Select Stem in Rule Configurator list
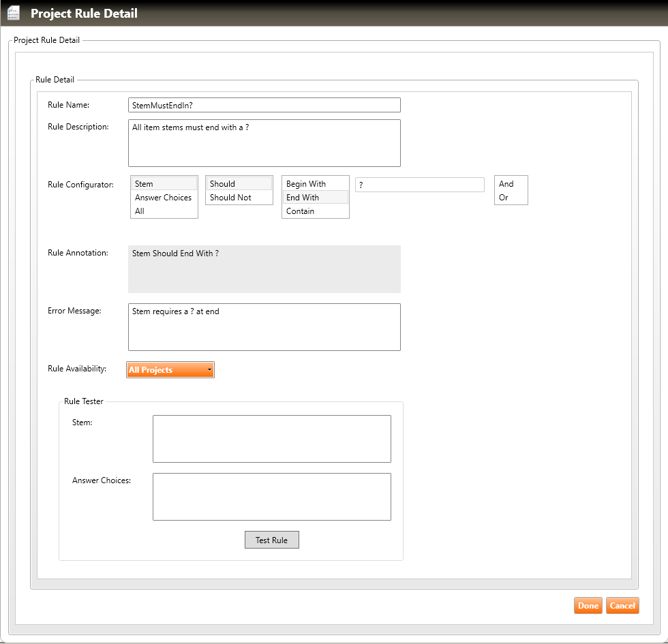The width and height of the screenshot is (668, 644). (164, 184)
